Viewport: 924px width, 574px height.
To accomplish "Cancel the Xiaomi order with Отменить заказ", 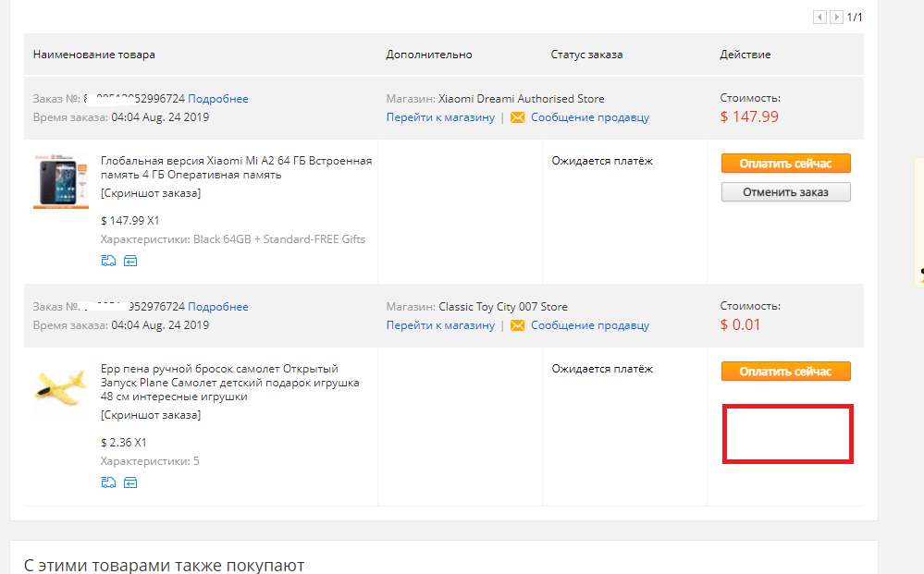I will (785, 192).
